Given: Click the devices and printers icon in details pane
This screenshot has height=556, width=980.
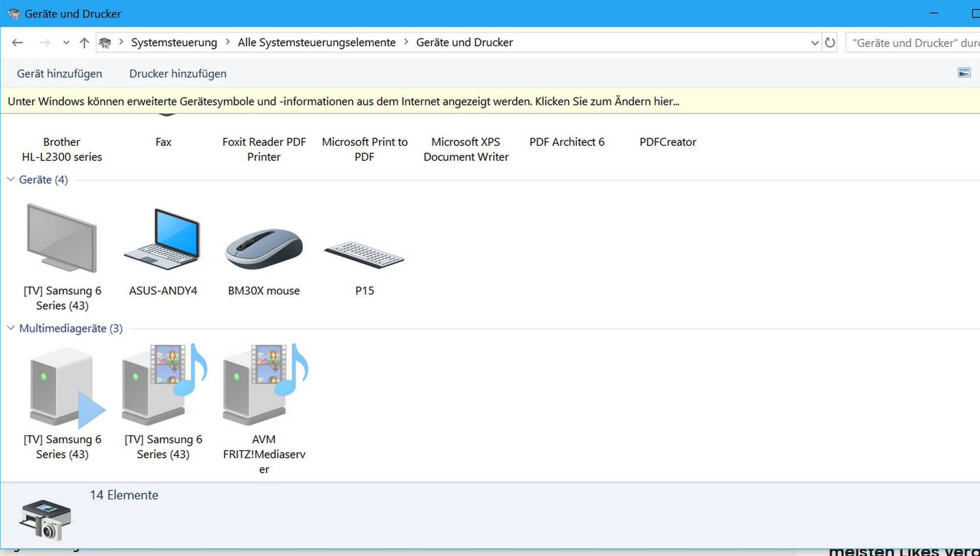Looking at the screenshot, I should (x=45, y=520).
